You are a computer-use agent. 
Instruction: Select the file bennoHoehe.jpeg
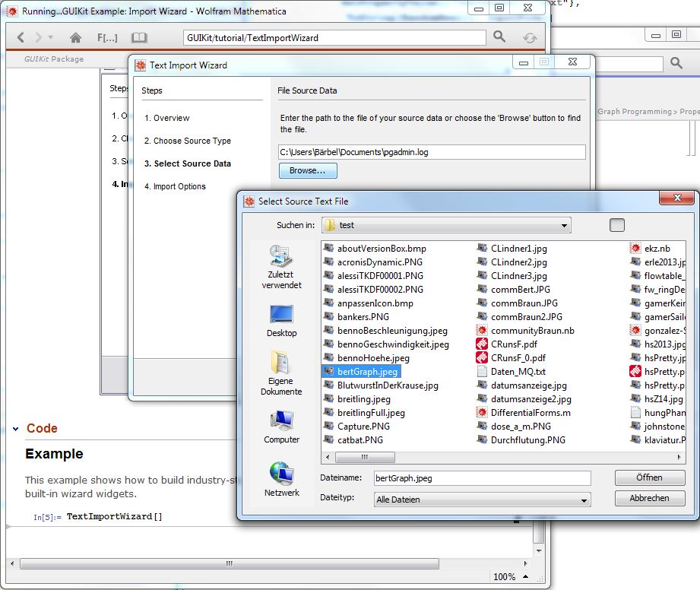(366, 358)
